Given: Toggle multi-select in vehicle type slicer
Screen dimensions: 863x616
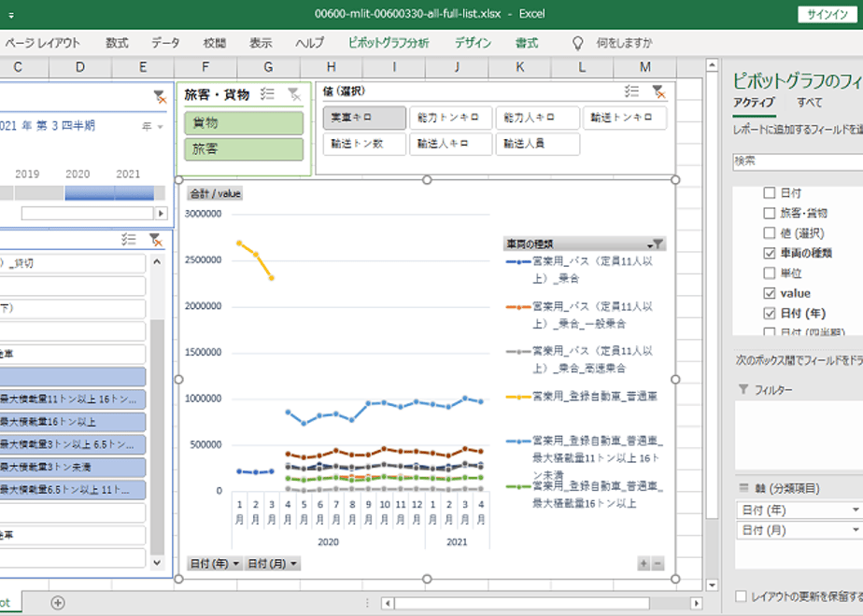Looking at the screenshot, I should click(x=129, y=239).
